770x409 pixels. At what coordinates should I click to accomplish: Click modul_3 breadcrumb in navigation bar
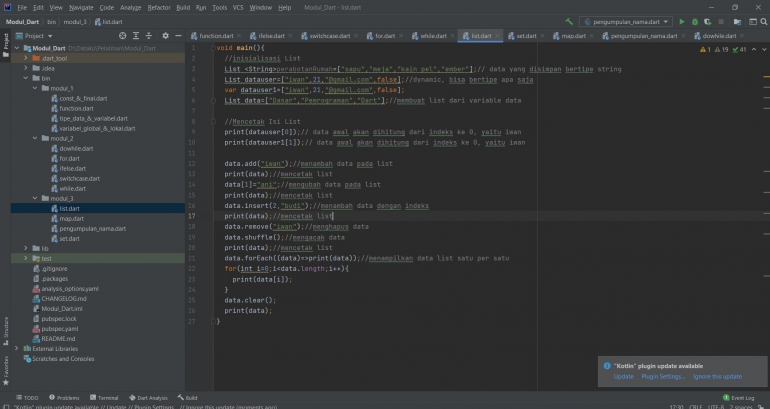[75, 22]
